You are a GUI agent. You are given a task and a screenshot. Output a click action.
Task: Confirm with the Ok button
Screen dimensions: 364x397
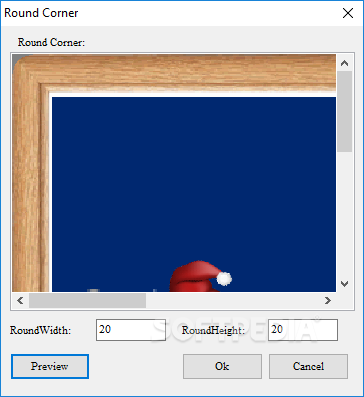point(222,366)
